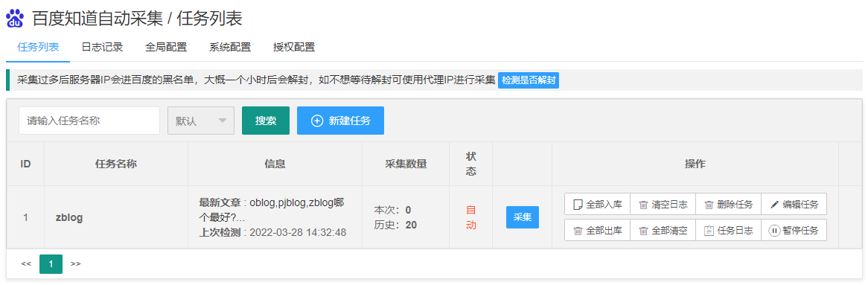Click the 清空日志 button
Viewport: 868px width, 285px height.
click(663, 204)
